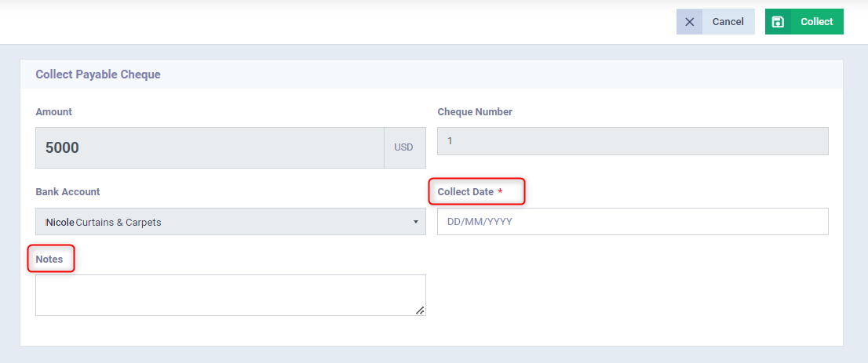Click the X icon beside Cancel
Viewport: 868px width, 363px height.
689,22
